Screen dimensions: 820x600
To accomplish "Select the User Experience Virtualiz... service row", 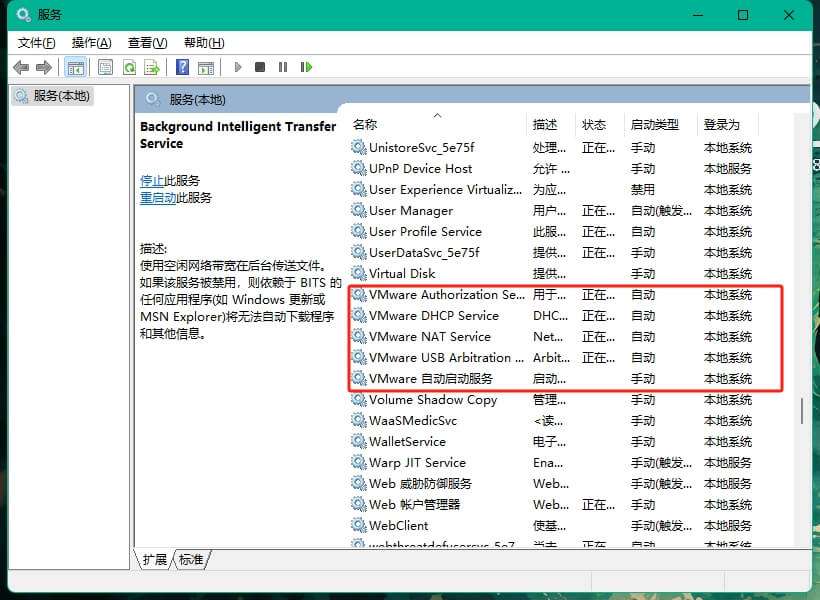I will [x=552, y=189].
